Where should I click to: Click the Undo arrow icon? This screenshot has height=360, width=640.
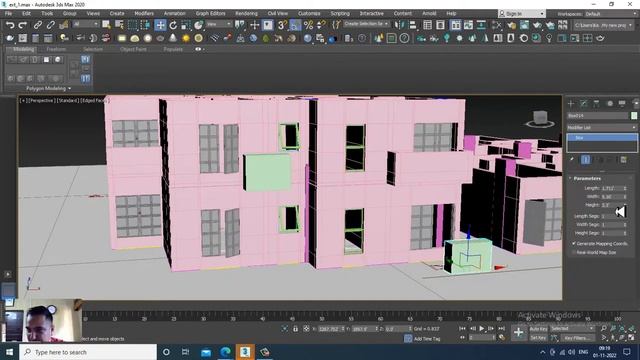tap(10, 25)
